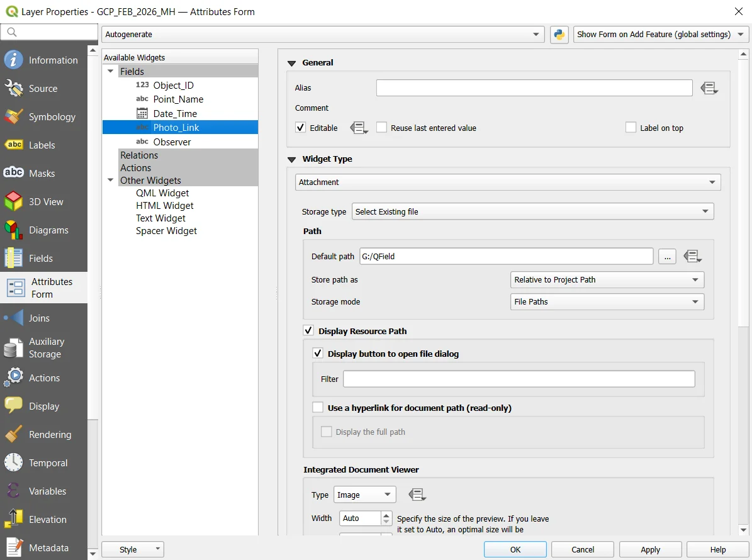
Task: Open the data-defined override for Alias
Action: (709, 87)
